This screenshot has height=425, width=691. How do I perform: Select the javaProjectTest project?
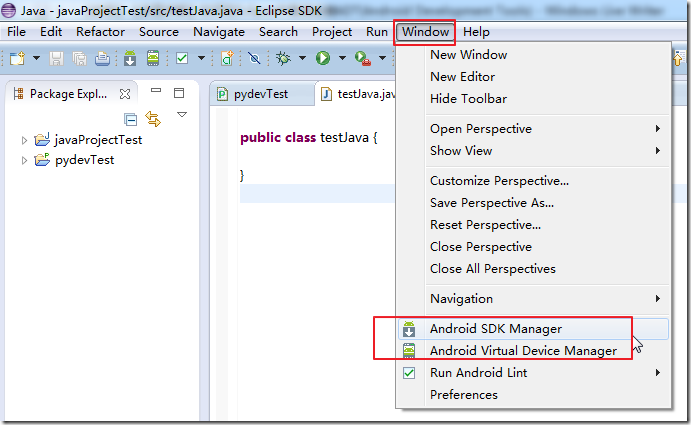tap(98, 140)
